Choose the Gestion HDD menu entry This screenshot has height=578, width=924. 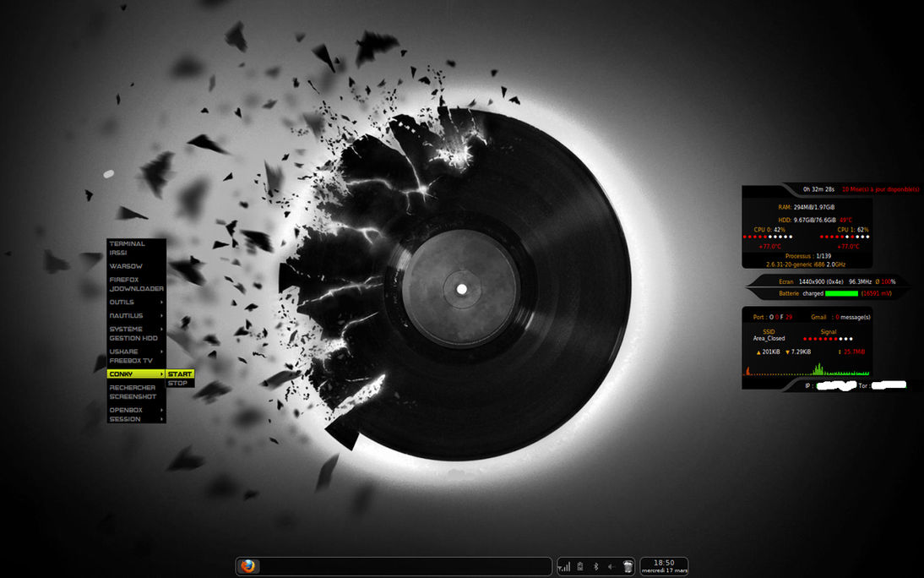(x=135, y=338)
